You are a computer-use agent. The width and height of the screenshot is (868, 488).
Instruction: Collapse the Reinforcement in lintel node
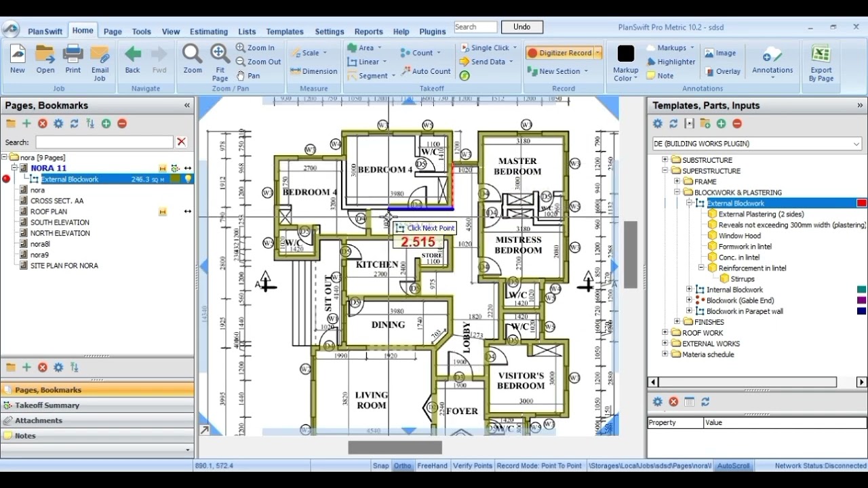tap(701, 268)
